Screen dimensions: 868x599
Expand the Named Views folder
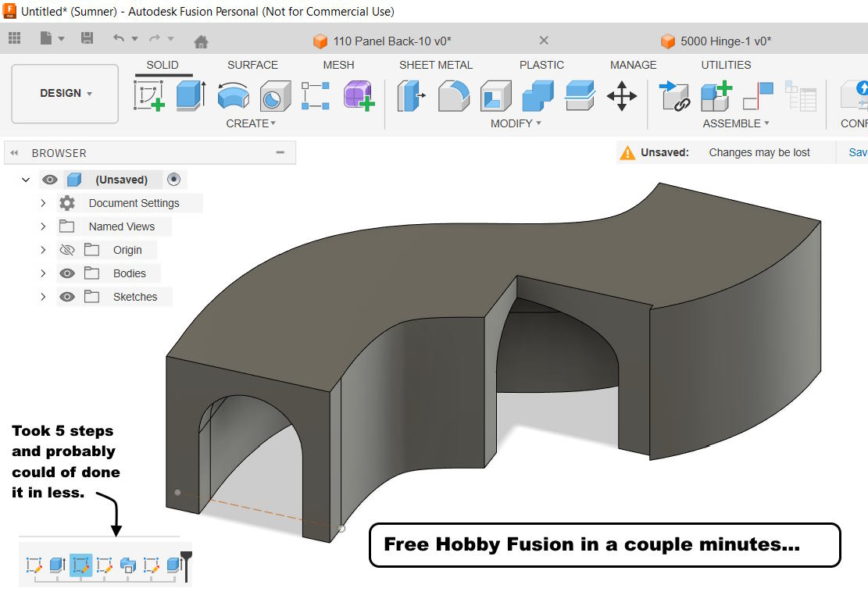(x=43, y=226)
